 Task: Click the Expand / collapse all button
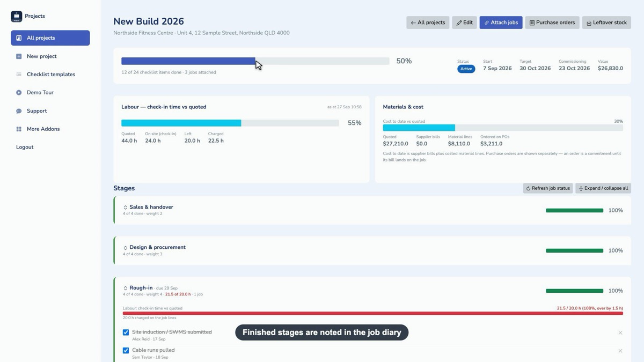[603, 188]
